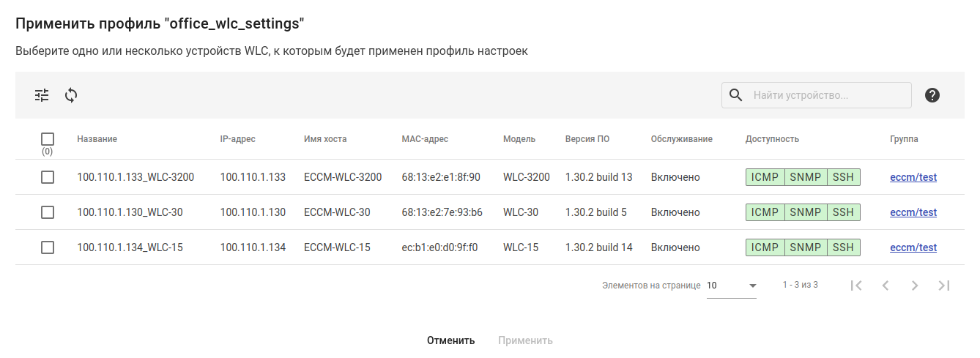Click the SSH availability badge for WLC-15
The image size is (980, 358).
click(x=843, y=247)
